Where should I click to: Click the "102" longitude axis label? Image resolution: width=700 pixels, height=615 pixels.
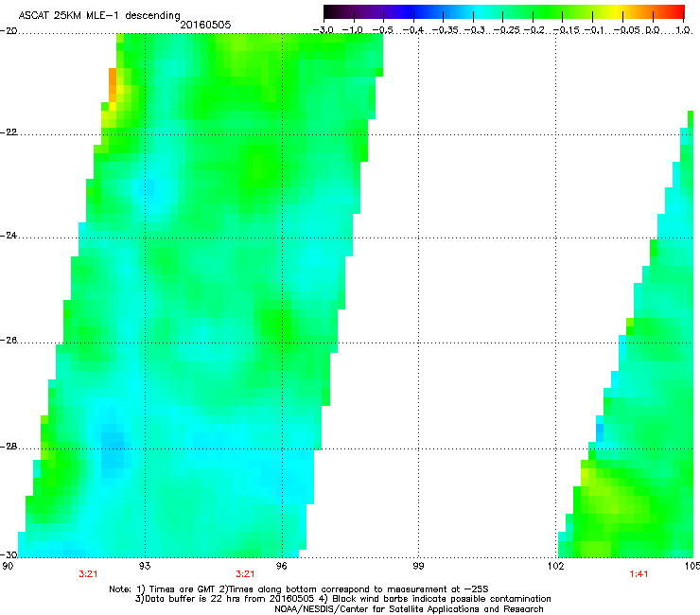pyautogui.click(x=555, y=566)
